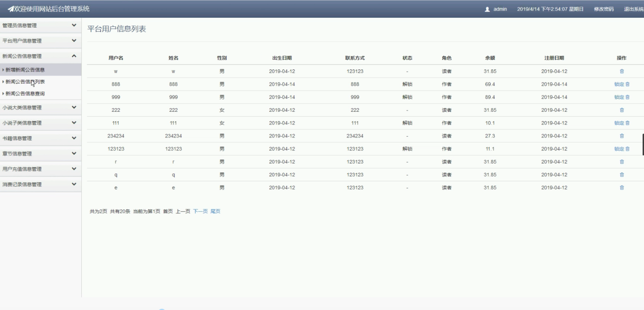644x310 pixels.
Task: Click trash icon in row 999
Action: click(x=628, y=97)
